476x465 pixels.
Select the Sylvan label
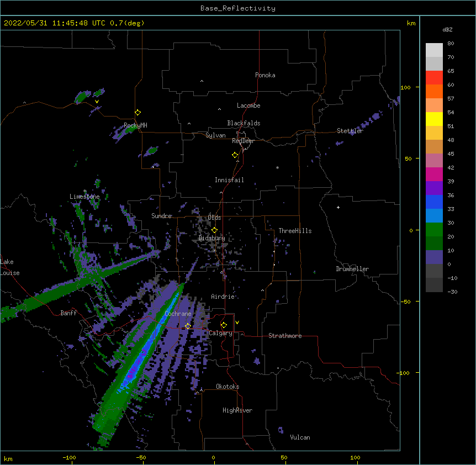[215, 135]
